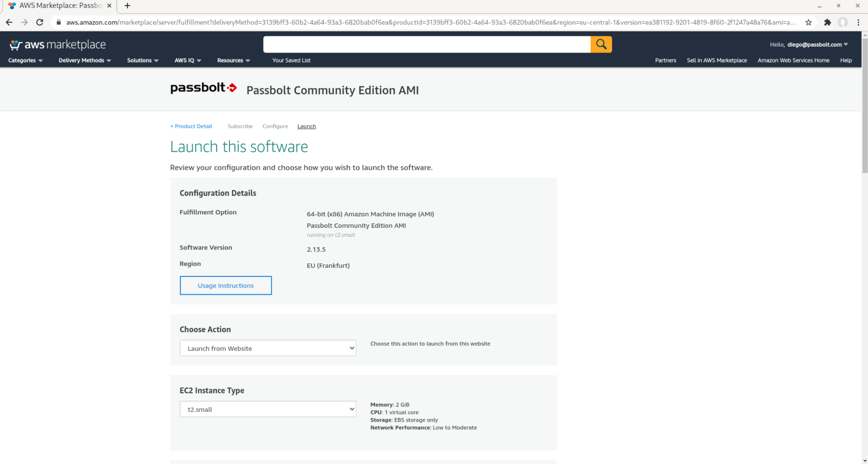Image resolution: width=868 pixels, height=464 pixels.
Task: Click the AWS Marketplace home icon
Action: tap(57, 44)
